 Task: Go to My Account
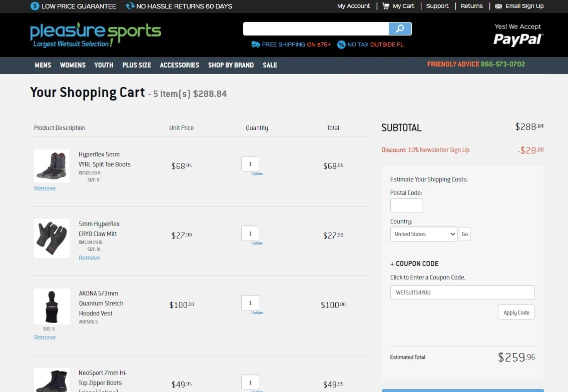coord(353,6)
